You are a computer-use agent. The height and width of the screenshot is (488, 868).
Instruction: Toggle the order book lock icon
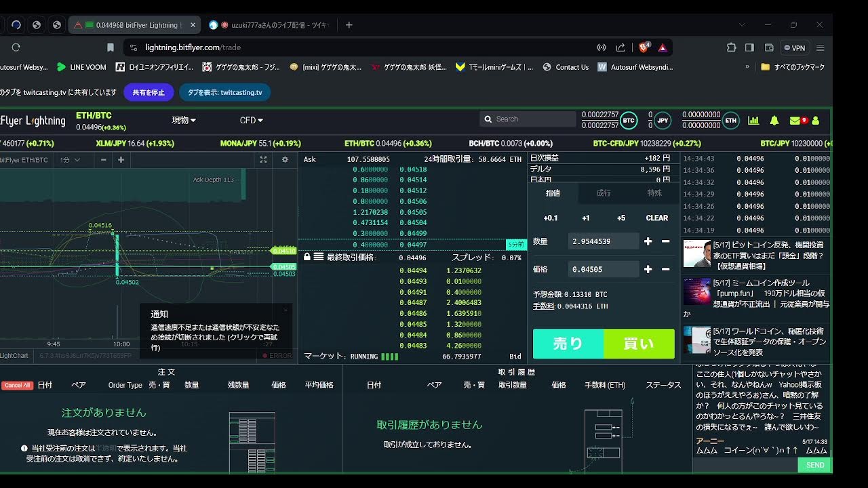307,258
